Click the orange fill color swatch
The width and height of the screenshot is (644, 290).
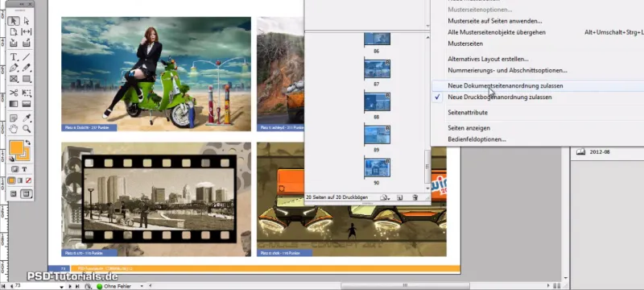16,148
